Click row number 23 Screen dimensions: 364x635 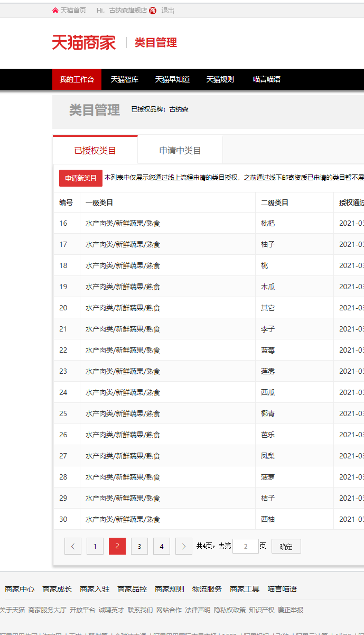pyautogui.click(x=63, y=371)
